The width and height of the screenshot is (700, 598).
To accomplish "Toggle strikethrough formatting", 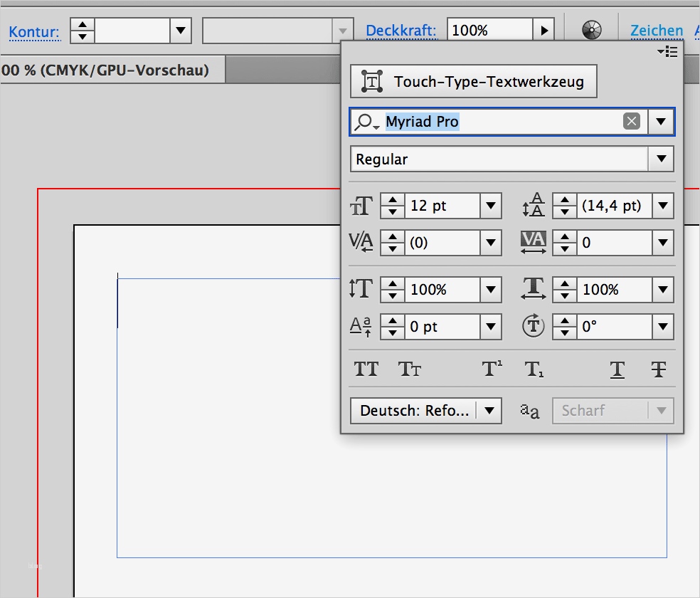I will pyautogui.click(x=658, y=369).
